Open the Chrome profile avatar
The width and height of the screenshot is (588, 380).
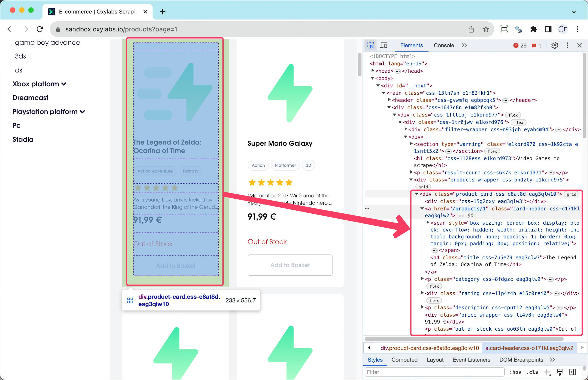(x=563, y=29)
